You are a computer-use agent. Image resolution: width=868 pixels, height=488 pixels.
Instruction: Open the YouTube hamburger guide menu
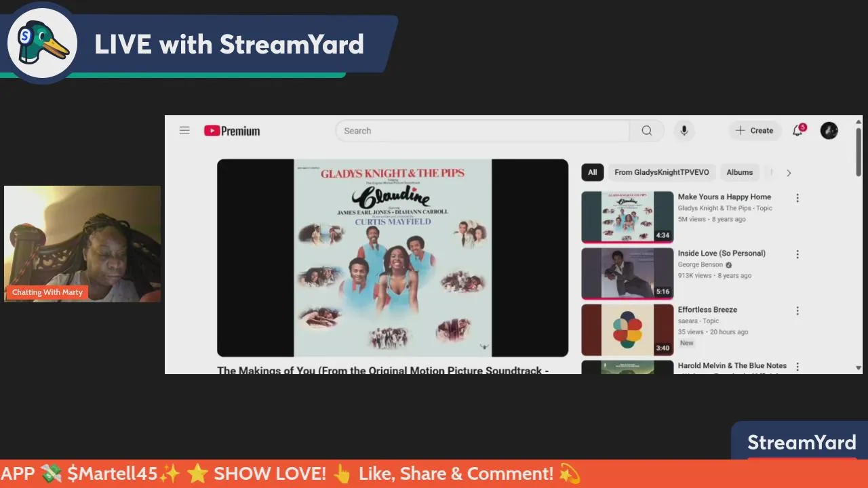(x=184, y=130)
